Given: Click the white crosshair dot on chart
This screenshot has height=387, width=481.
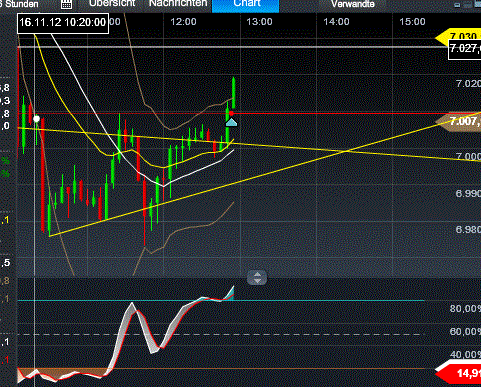Looking at the screenshot, I should (x=37, y=119).
